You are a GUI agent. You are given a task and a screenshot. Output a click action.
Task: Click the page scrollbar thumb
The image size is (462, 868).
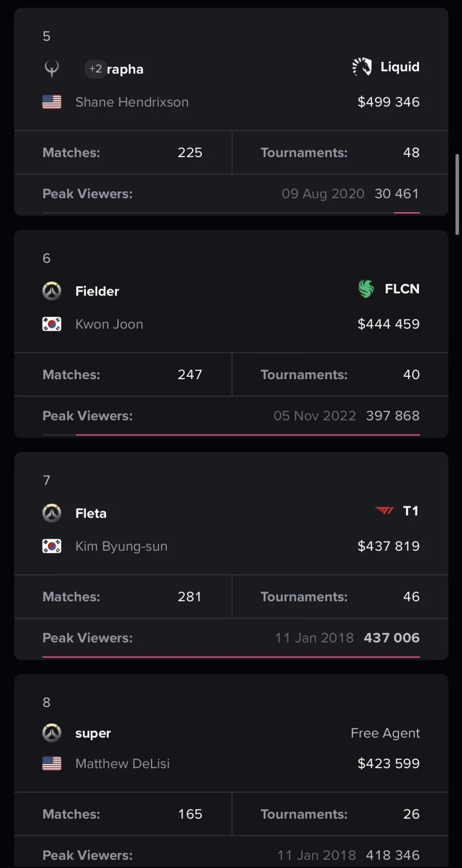point(457,194)
